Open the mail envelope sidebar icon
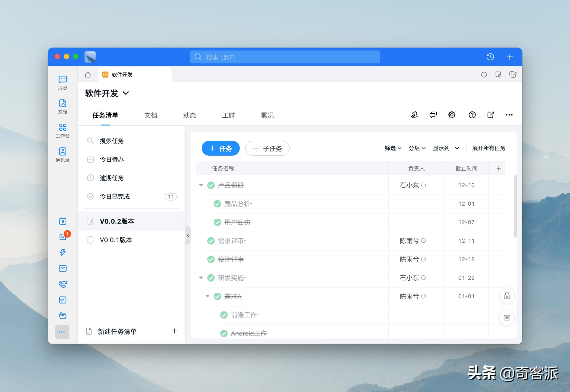This screenshot has height=392, width=570. (63, 268)
